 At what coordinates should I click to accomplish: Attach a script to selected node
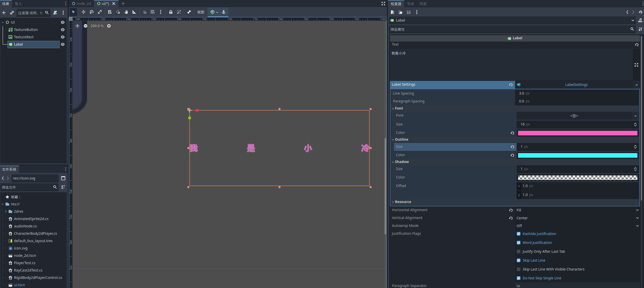click(x=55, y=13)
